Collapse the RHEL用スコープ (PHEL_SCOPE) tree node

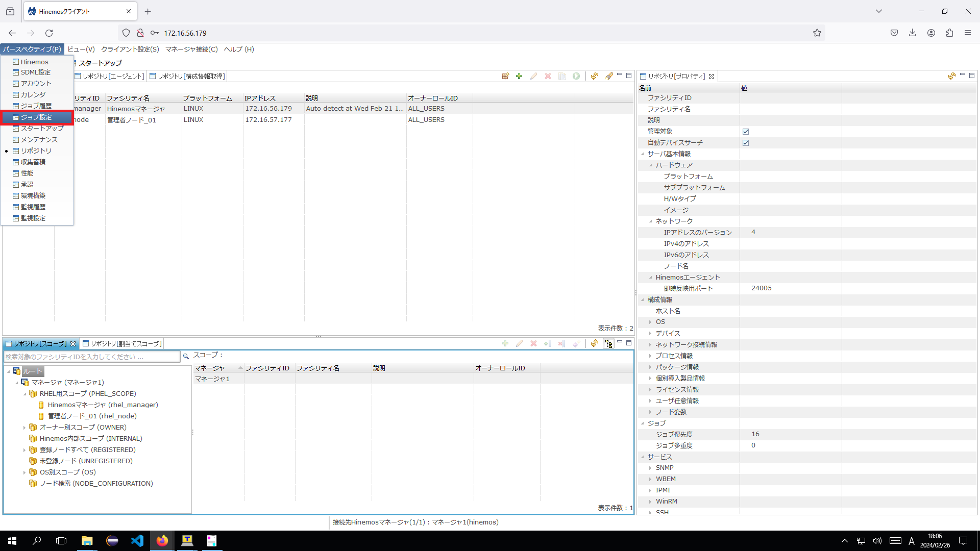point(24,394)
